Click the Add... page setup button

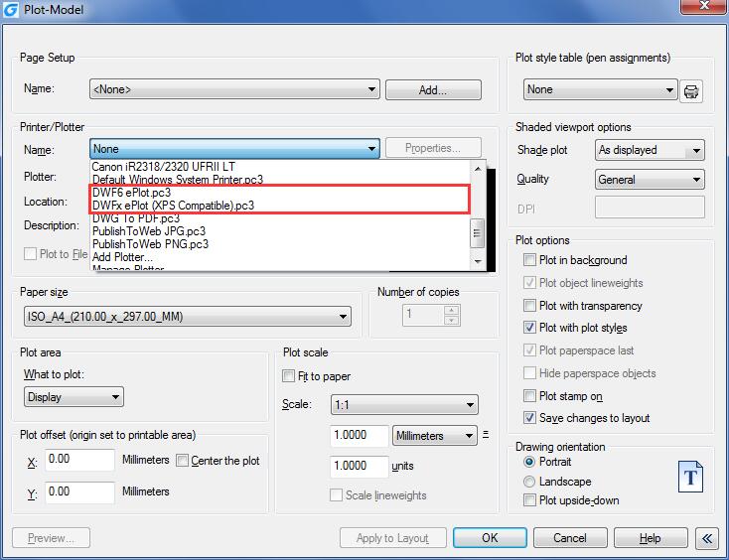point(433,90)
